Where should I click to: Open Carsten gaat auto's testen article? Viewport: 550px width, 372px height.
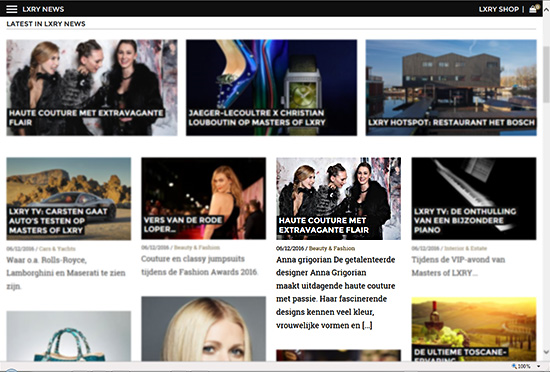69,199
